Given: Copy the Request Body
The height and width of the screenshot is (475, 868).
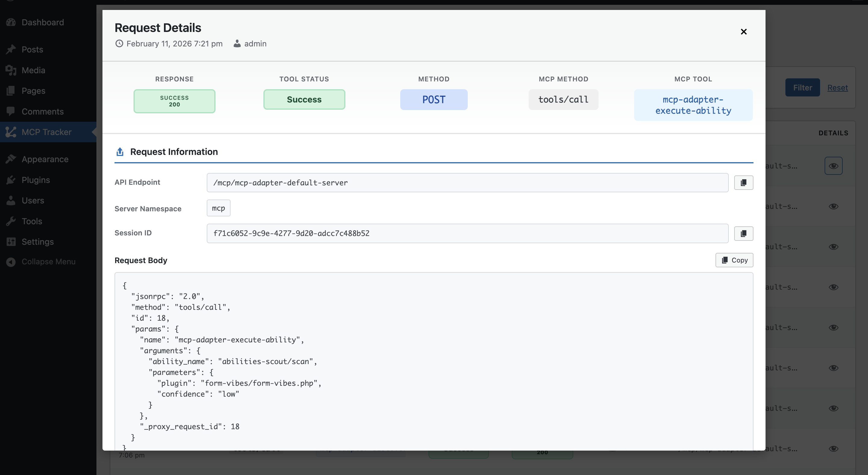Looking at the screenshot, I should click(734, 260).
